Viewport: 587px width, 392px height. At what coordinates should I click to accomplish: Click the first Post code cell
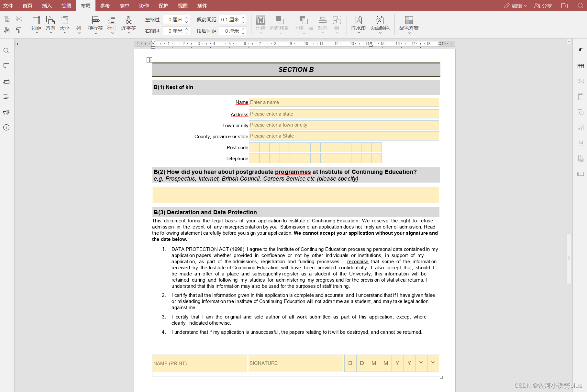pos(254,147)
